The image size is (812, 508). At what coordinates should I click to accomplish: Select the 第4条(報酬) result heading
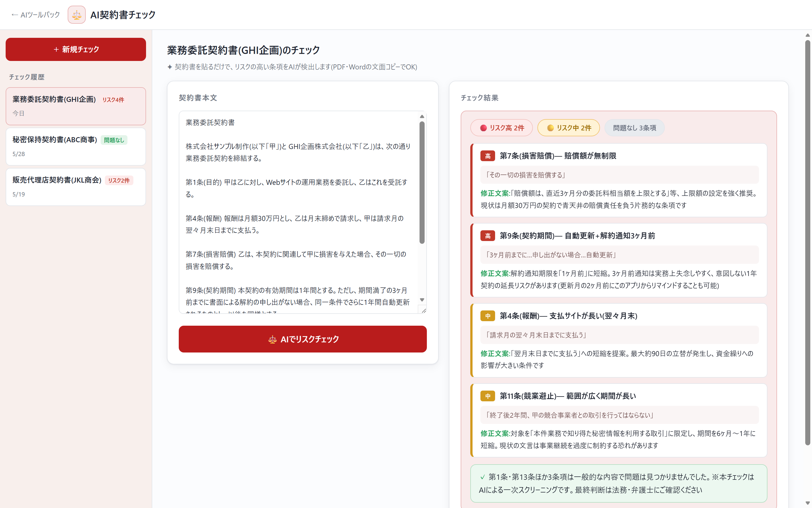pos(569,316)
